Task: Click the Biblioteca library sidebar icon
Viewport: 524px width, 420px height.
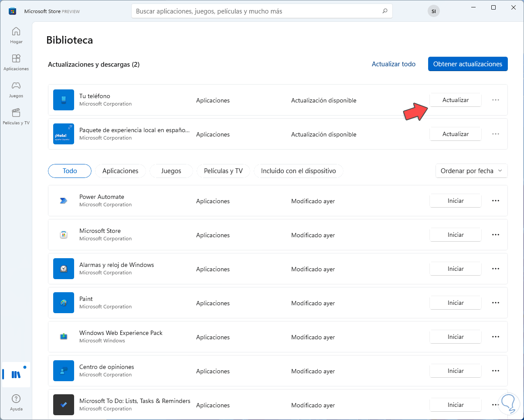Action: 16,374
